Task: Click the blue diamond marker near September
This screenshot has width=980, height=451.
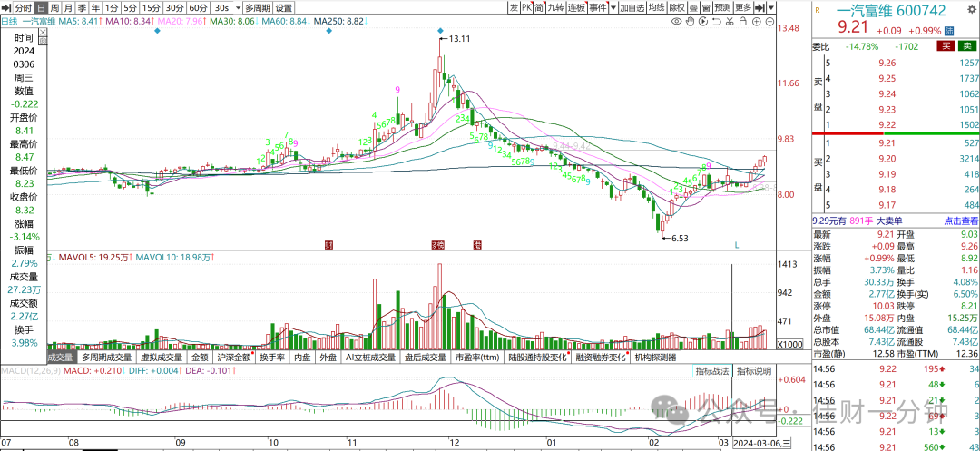Action: coord(157,31)
